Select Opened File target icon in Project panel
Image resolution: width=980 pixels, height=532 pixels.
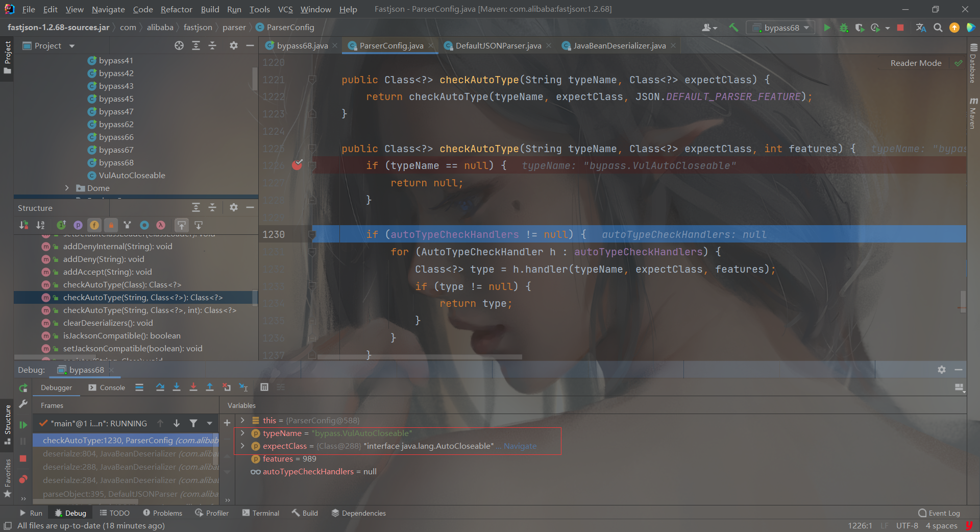179,45
